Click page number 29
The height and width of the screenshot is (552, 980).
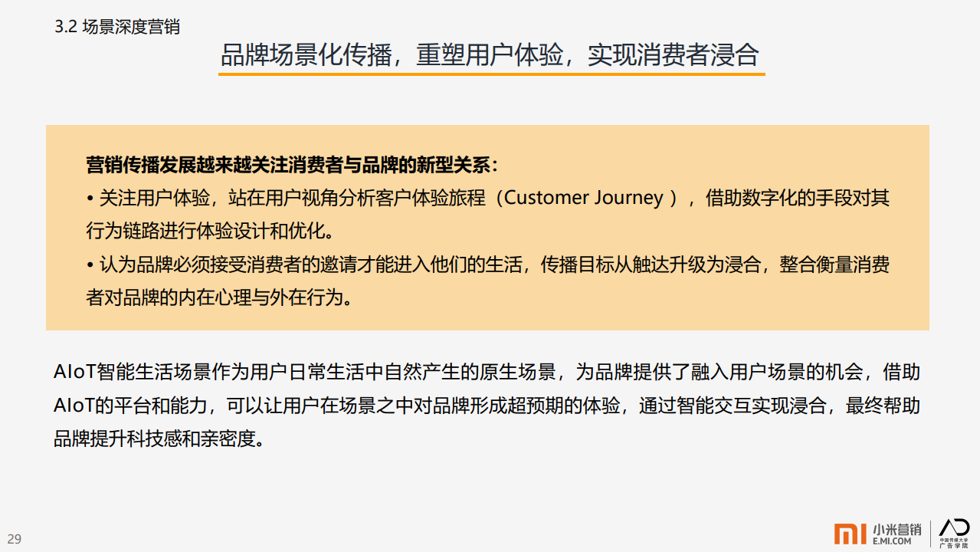pyautogui.click(x=15, y=539)
